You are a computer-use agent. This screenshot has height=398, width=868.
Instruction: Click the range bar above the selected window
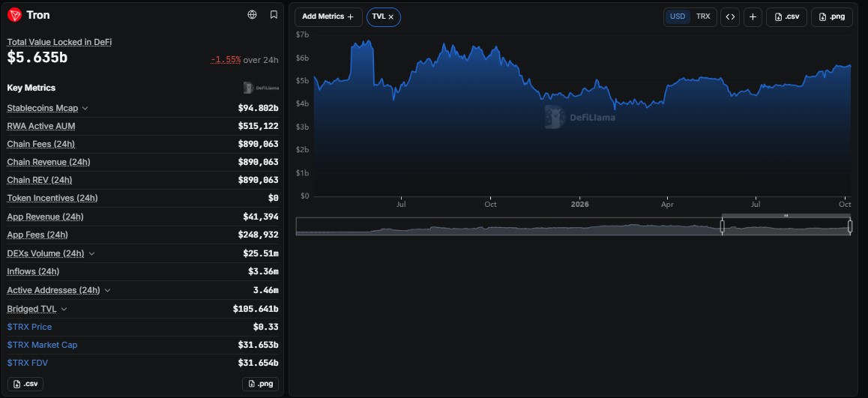click(x=786, y=215)
